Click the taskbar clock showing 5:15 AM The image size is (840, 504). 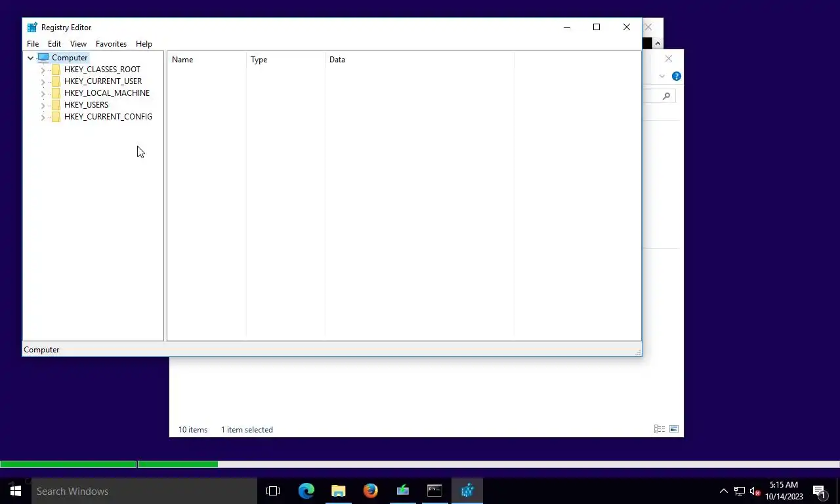click(784, 491)
